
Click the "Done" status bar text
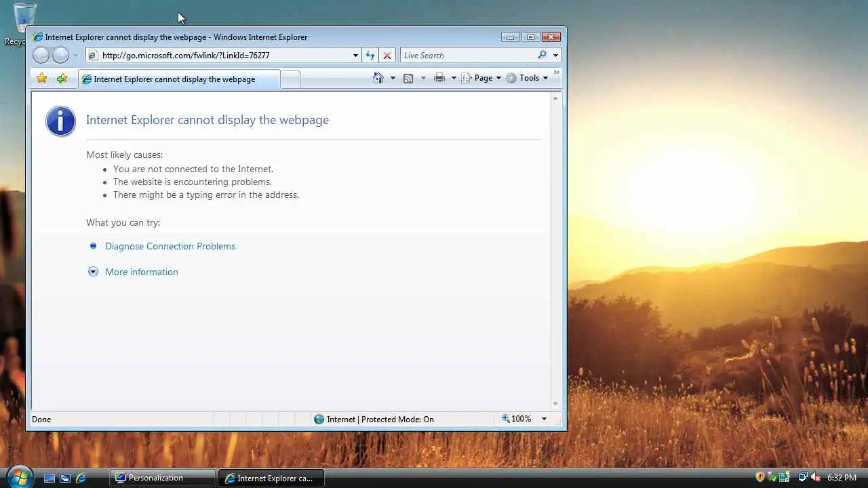[x=41, y=420]
